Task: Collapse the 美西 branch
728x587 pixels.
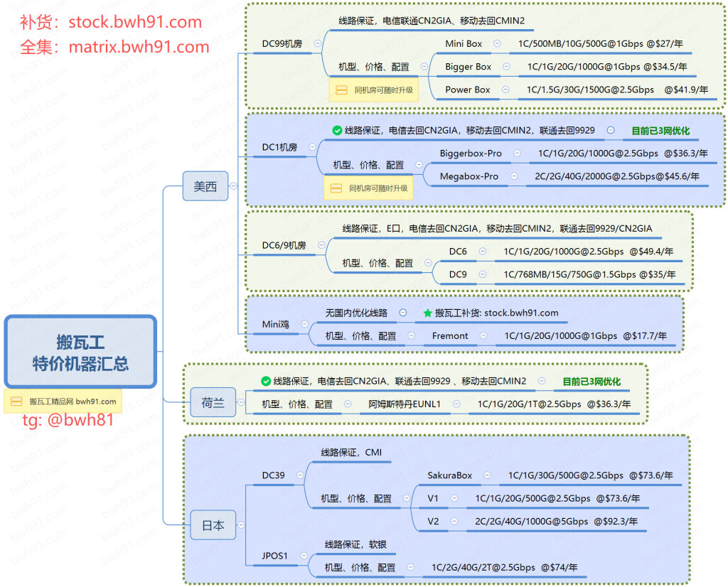Action: [232, 186]
